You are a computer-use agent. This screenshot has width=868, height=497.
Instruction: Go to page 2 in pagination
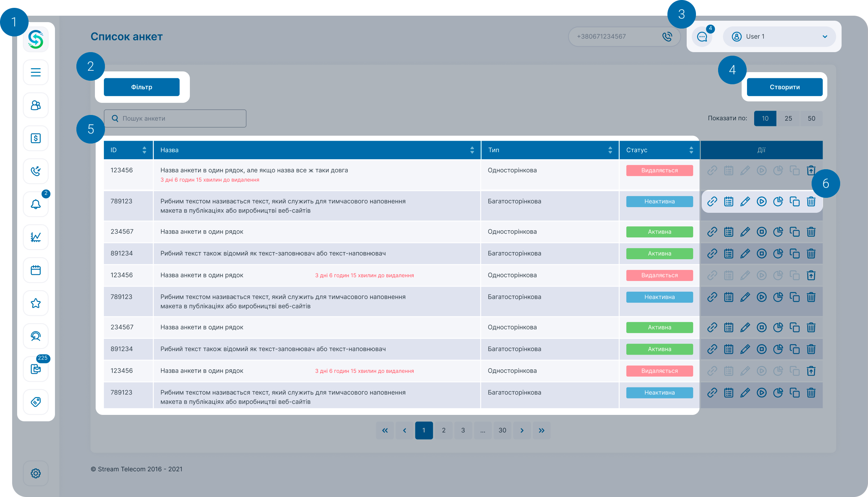point(444,430)
